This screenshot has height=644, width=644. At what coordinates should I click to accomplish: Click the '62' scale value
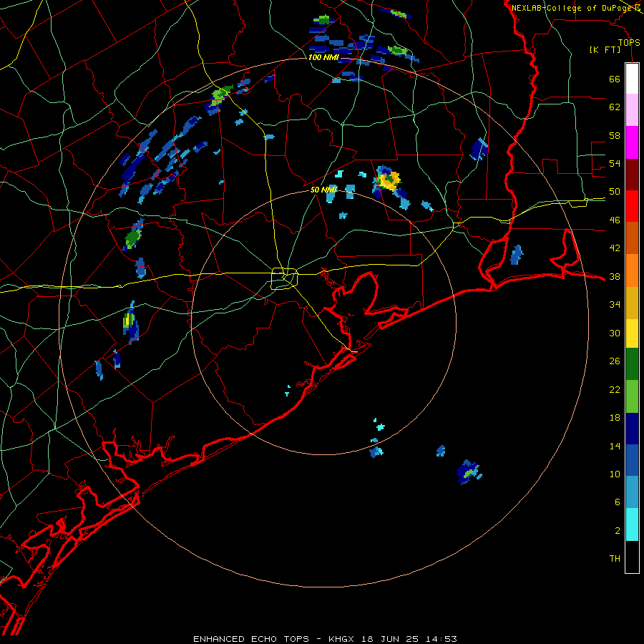(615, 107)
